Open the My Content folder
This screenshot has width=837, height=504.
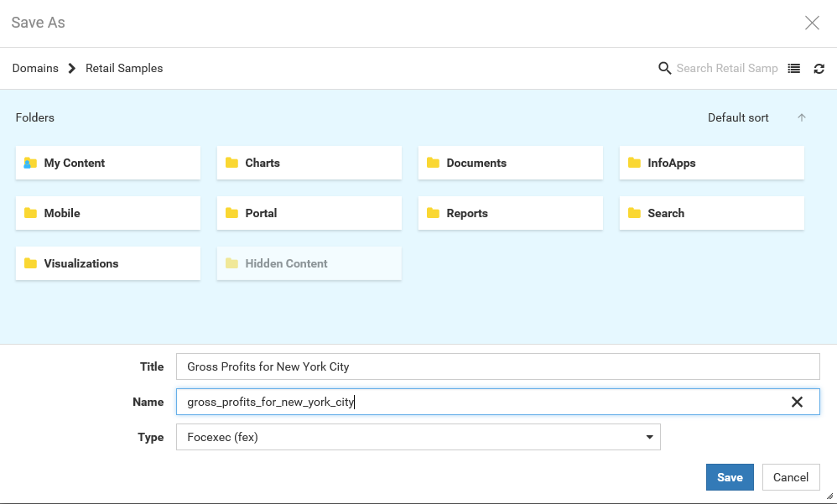tap(108, 163)
